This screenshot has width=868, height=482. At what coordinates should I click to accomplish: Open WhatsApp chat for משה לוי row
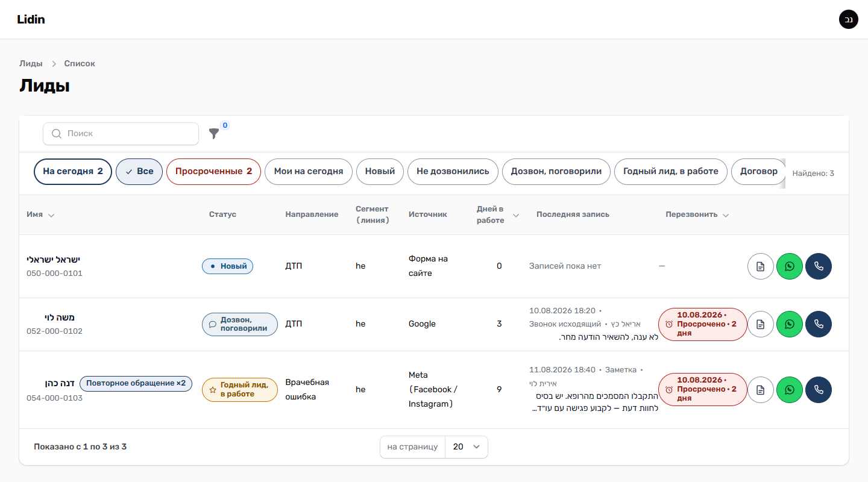(x=790, y=324)
